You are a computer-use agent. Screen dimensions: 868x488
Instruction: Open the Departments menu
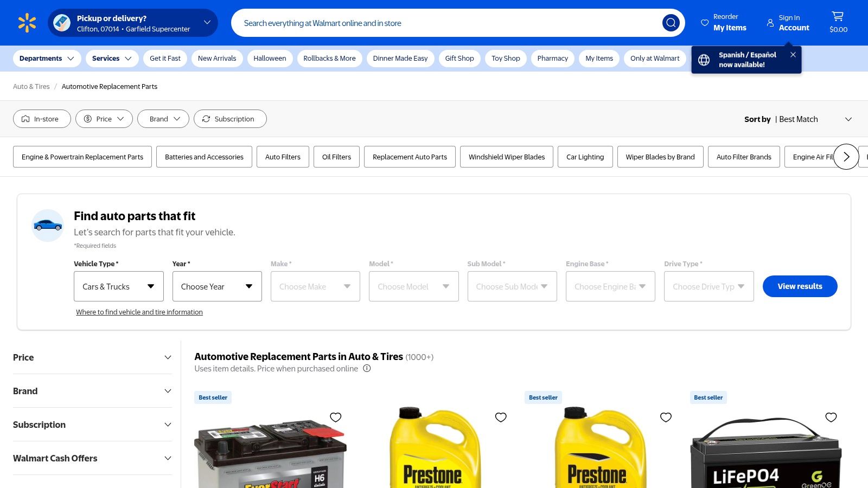coord(47,59)
